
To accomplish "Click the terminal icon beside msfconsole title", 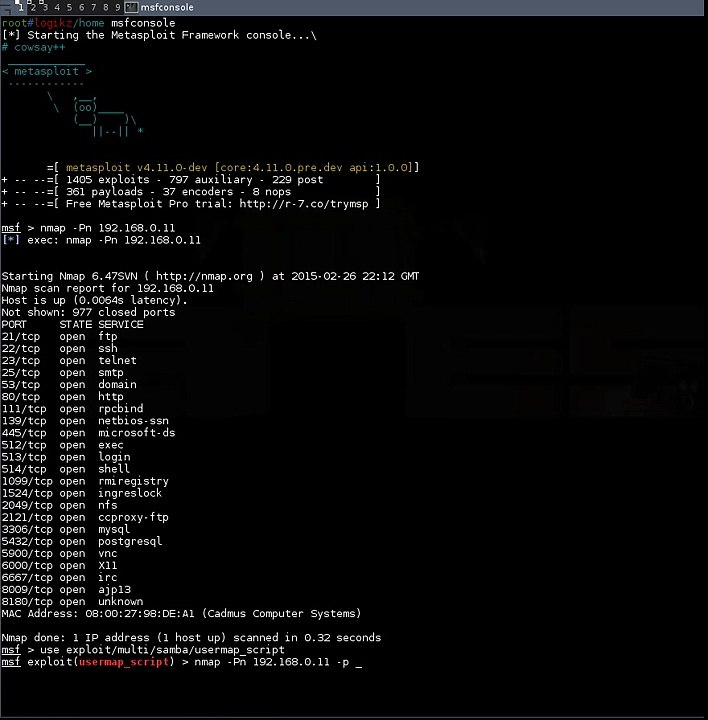I will tap(131, 7).
